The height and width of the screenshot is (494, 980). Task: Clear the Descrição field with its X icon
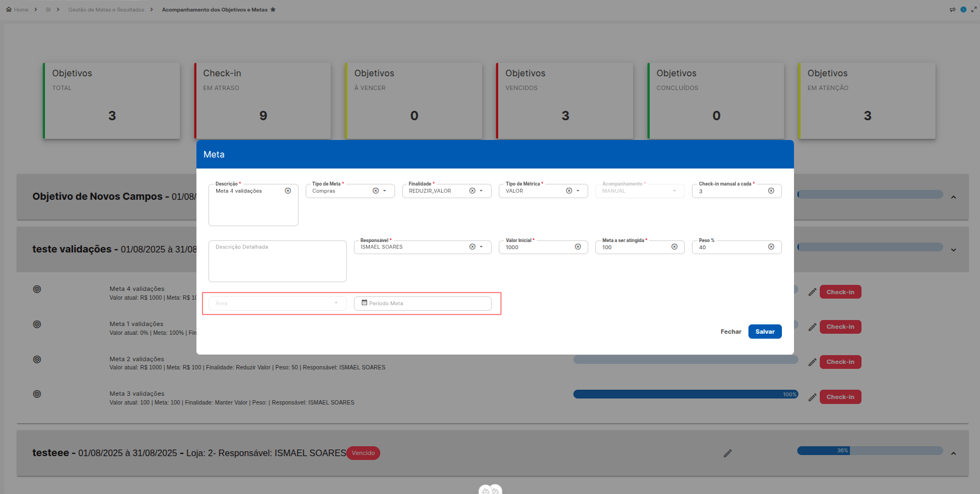pyautogui.click(x=288, y=191)
